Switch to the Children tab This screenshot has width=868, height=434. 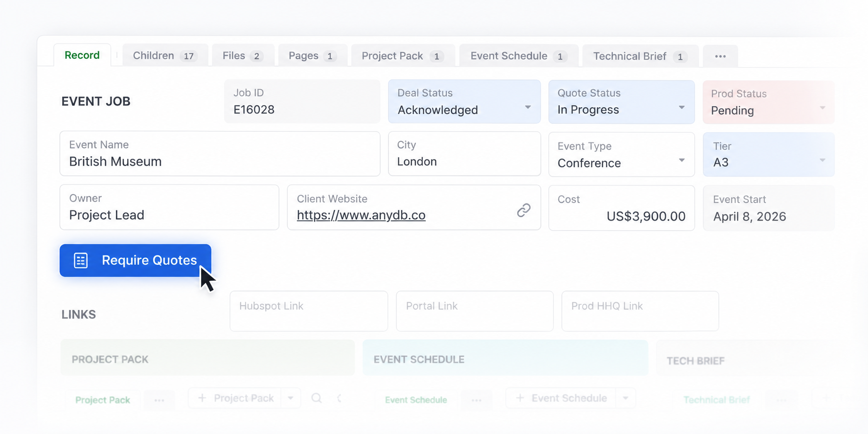(x=165, y=56)
